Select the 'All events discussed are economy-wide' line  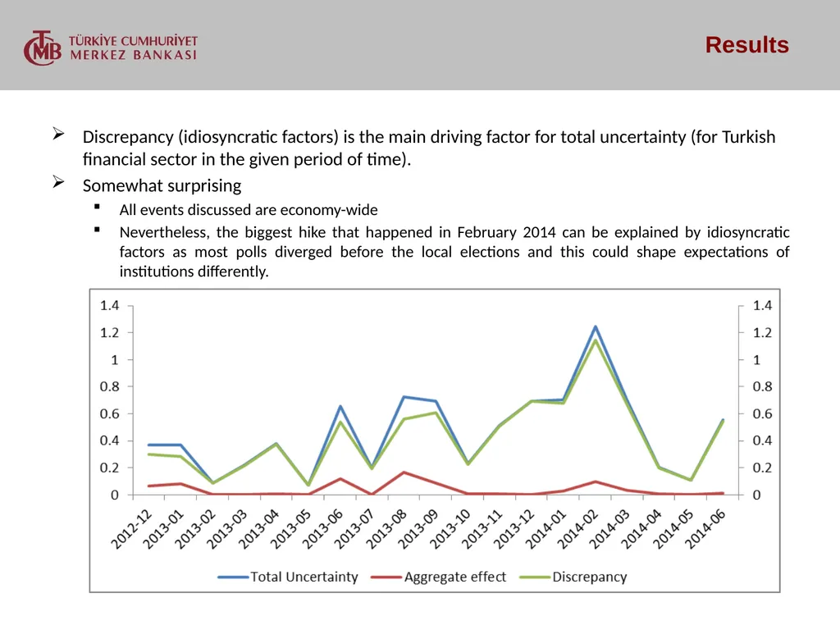click(x=248, y=209)
